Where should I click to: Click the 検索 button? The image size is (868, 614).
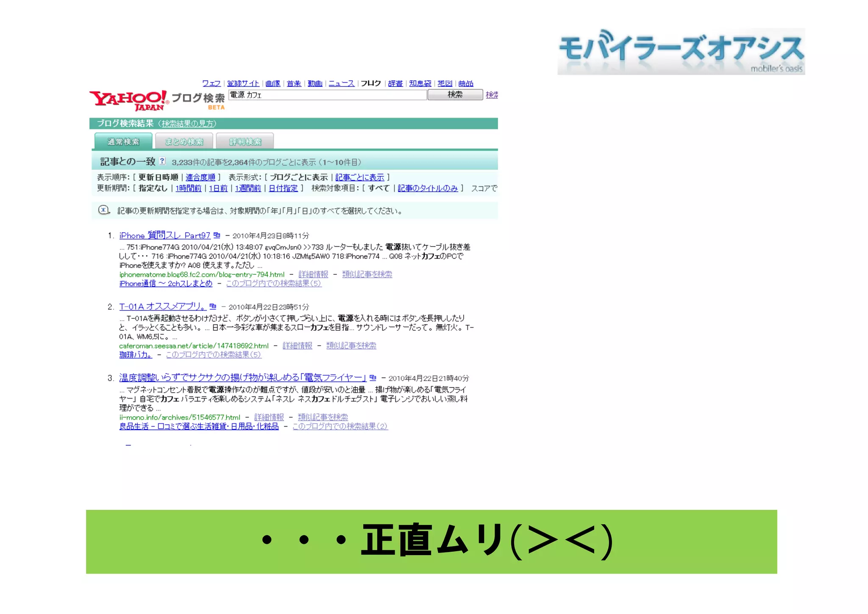click(455, 95)
